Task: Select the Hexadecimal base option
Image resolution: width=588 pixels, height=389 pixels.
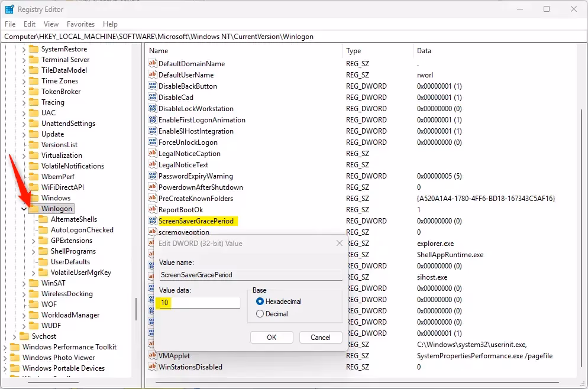Action: tap(260, 302)
